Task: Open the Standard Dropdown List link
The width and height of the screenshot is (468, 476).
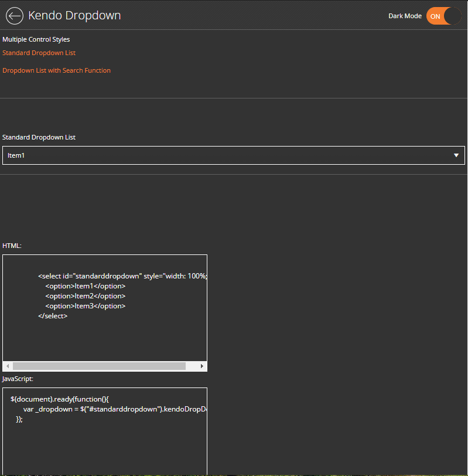Action: tap(39, 53)
